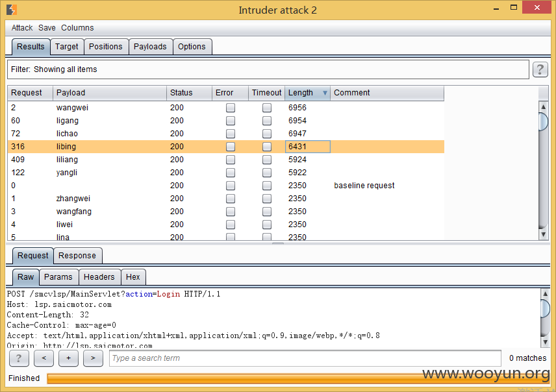The height and width of the screenshot is (392, 556).
Task: Click the Length column sort arrow
Action: (325, 93)
